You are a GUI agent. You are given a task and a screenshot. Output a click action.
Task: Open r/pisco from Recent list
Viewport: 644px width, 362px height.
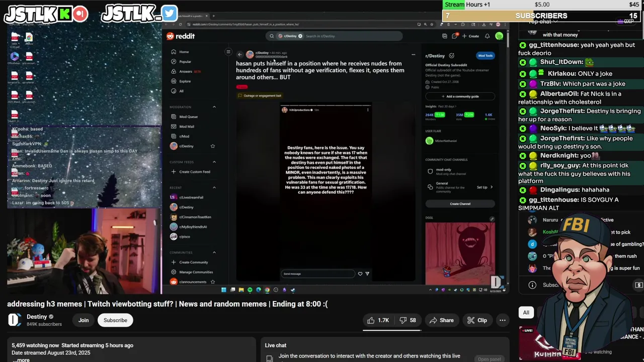[180, 236]
